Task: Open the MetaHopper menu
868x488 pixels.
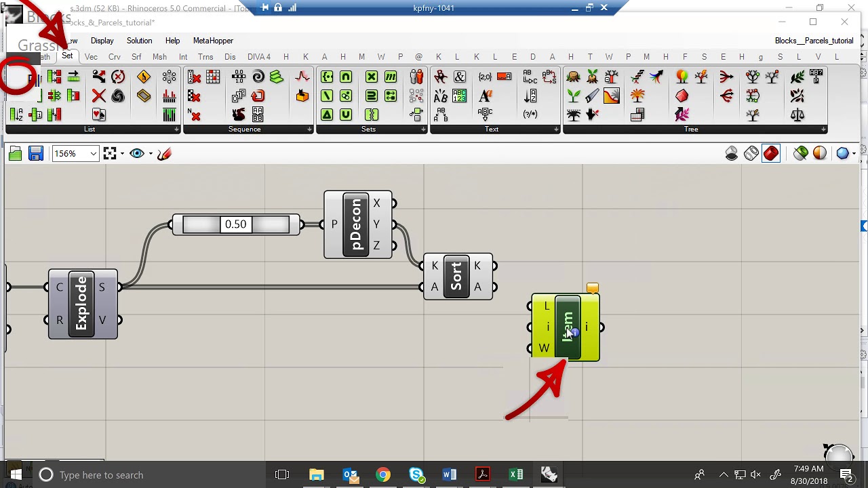Action: [213, 41]
